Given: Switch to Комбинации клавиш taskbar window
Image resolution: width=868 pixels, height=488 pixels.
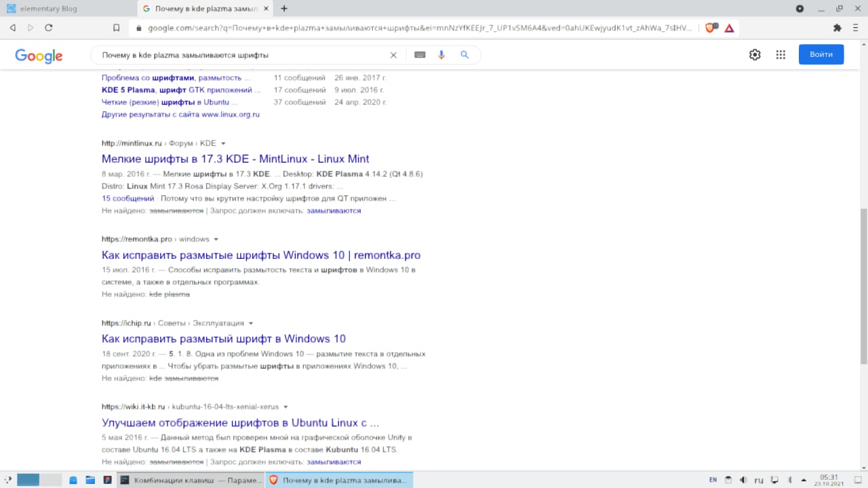Looking at the screenshot, I should 190,480.
